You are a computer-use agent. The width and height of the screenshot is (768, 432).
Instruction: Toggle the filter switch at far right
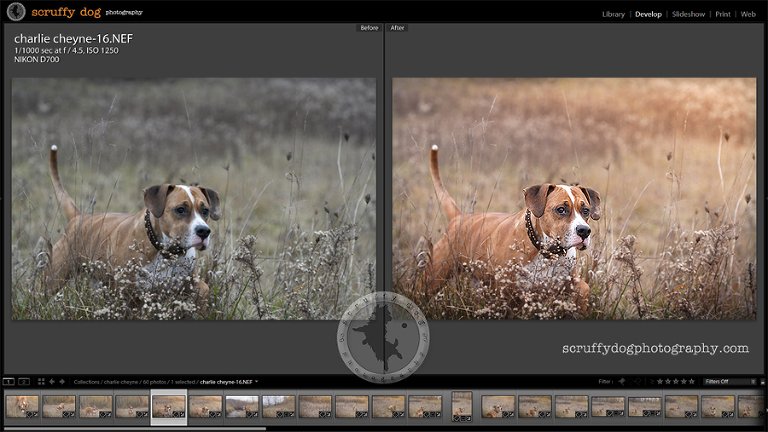(761, 381)
